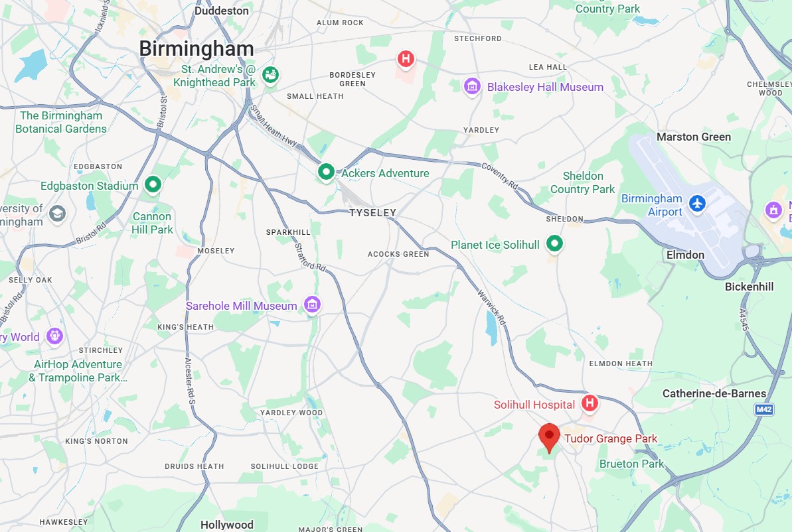This screenshot has width=792, height=532.
Task: Click the Birmingham Airport airplane icon
Action: pyautogui.click(x=698, y=204)
